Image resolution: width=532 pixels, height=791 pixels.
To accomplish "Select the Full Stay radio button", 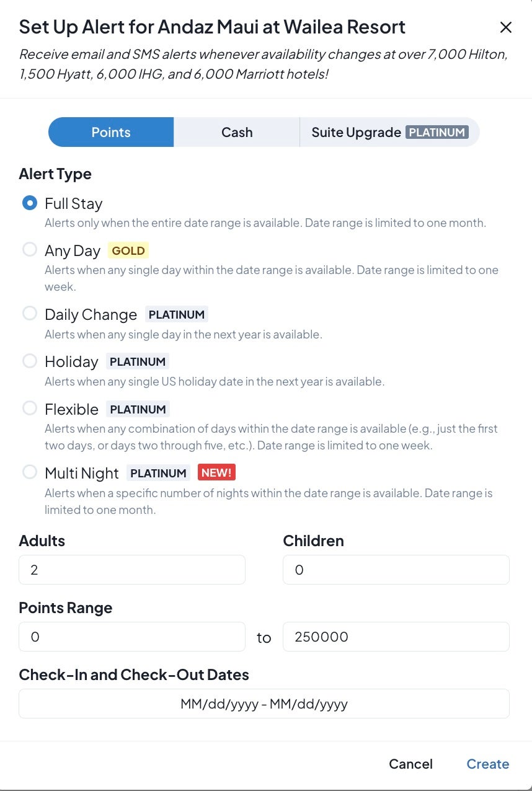I will (x=30, y=203).
